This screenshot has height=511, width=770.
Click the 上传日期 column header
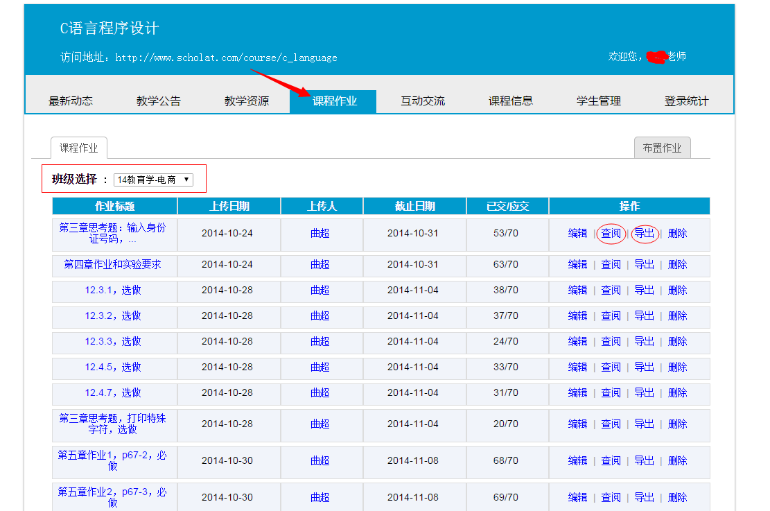coord(229,206)
